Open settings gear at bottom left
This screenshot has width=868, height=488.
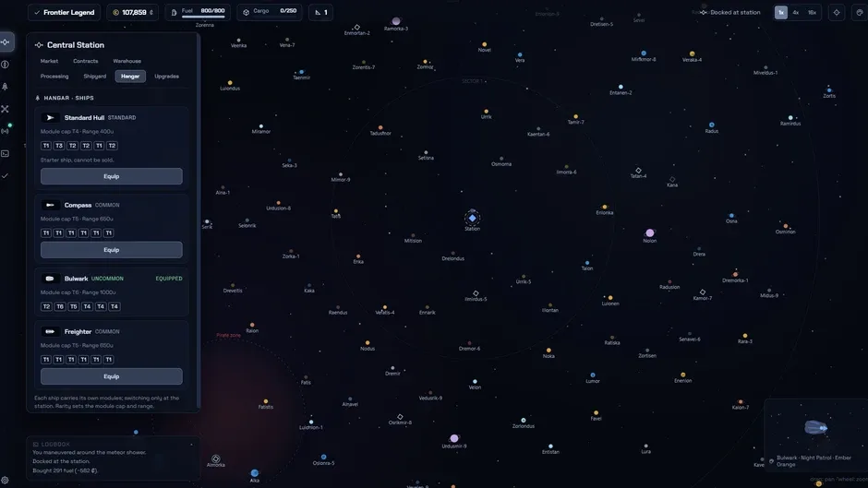click(x=5, y=481)
